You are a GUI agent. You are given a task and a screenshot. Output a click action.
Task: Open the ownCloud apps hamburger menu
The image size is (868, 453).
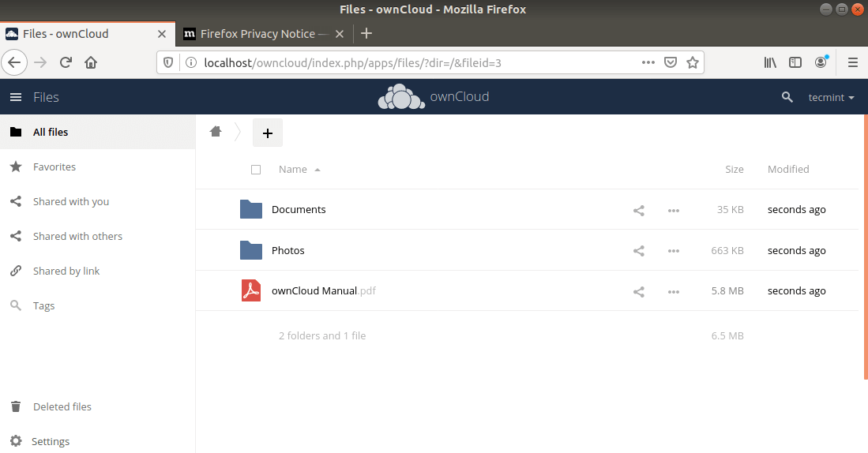(x=16, y=97)
